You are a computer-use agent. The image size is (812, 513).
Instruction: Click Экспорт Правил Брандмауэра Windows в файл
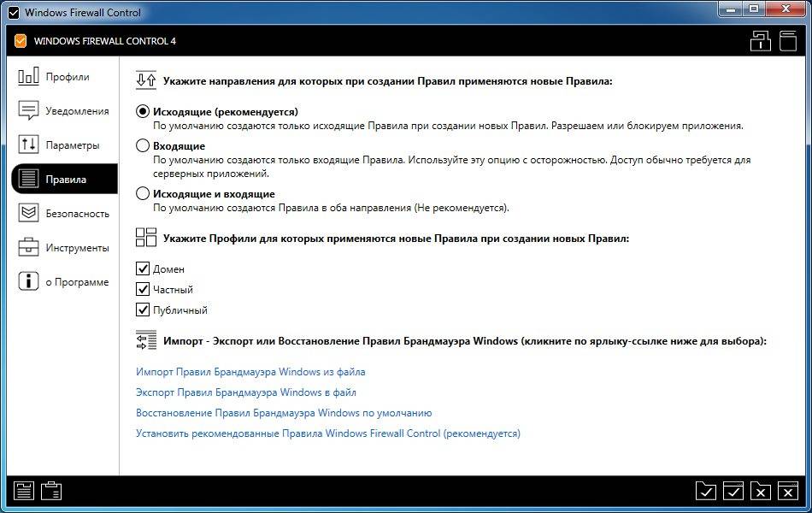click(246, 392)
